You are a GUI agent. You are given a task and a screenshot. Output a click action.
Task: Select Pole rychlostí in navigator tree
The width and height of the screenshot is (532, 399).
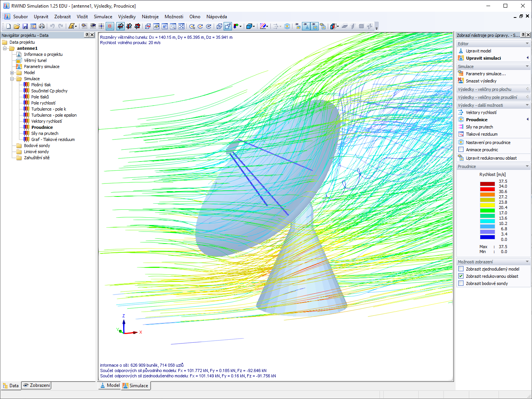point(43,103)
